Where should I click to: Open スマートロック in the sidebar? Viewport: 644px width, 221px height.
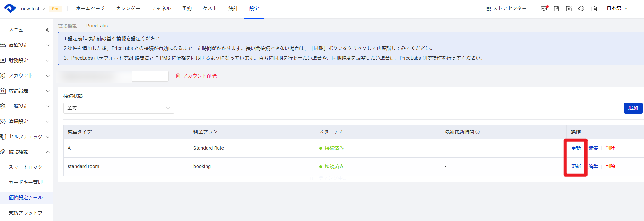[25, 167]
